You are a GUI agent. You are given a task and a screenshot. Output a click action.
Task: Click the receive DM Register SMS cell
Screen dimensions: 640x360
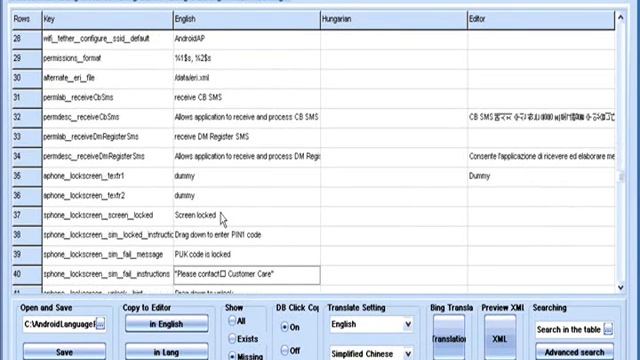point(247,137)
